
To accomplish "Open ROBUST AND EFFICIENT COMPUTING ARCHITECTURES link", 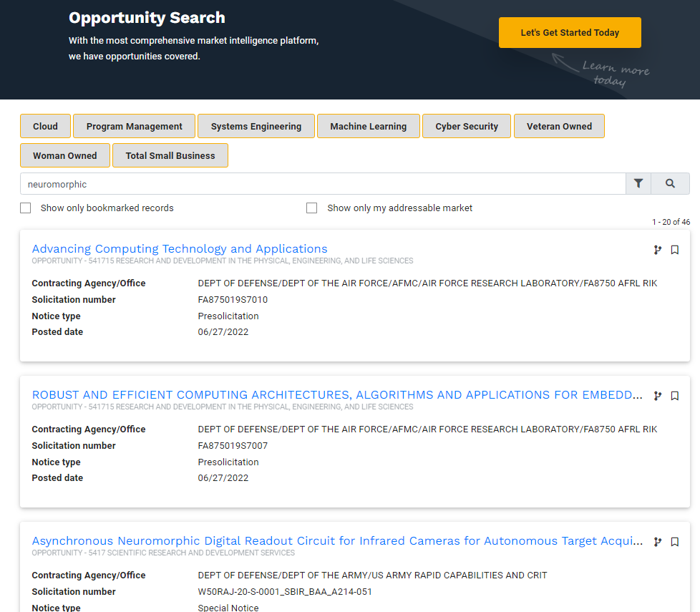I will 337,394.
